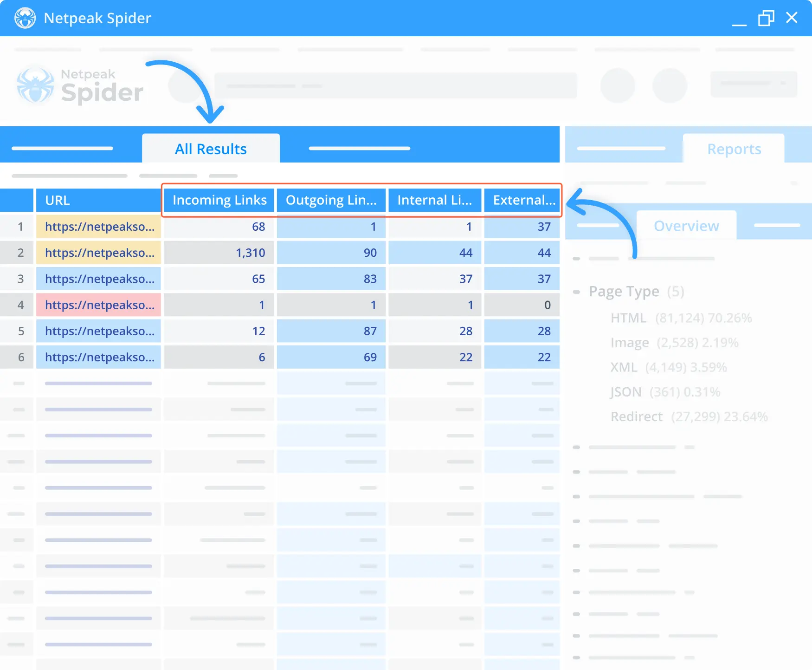Switch to the Reports tab
The height and width of the screenshot is (670, 812).
click(734, 149)
